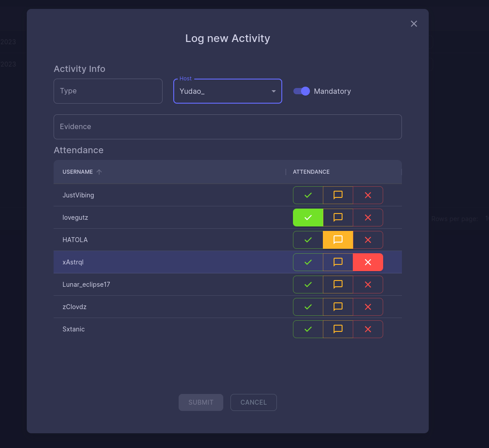Click the comment bubble for Lunar_eclipse17
This screenshot has width=489, height=448.
click(x=338, y=285)
